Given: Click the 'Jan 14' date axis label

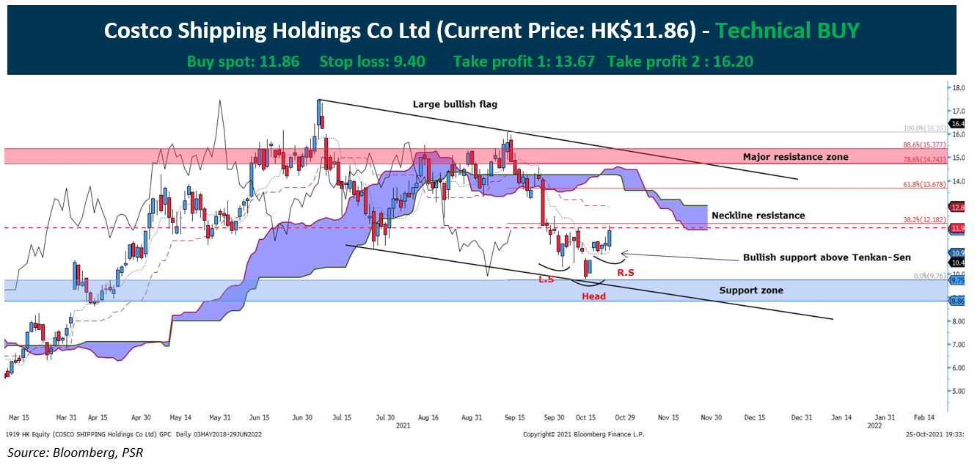Looking at the screenshot, I should (841, 417).
